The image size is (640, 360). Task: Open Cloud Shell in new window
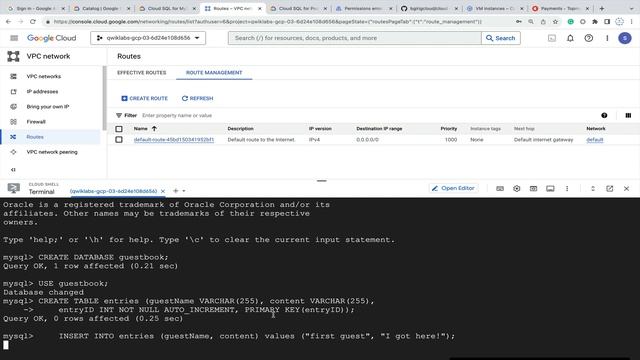click(609, 189)
